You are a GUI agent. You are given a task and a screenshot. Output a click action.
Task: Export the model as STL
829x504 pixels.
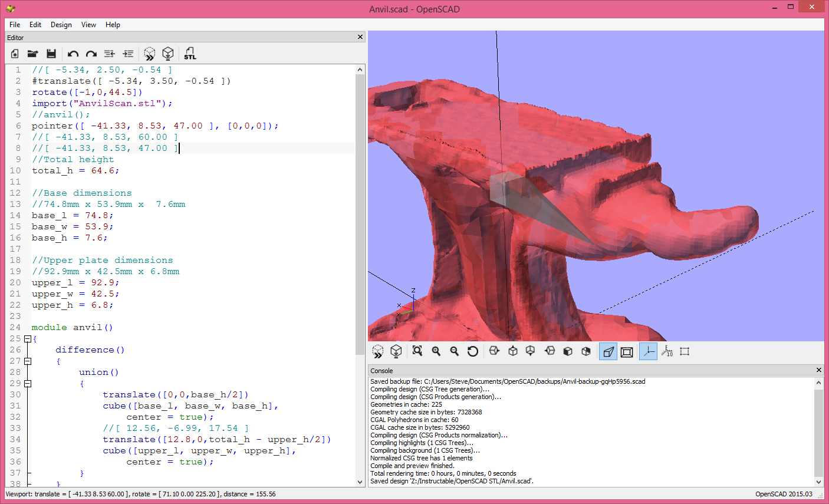tap(190, 54)
